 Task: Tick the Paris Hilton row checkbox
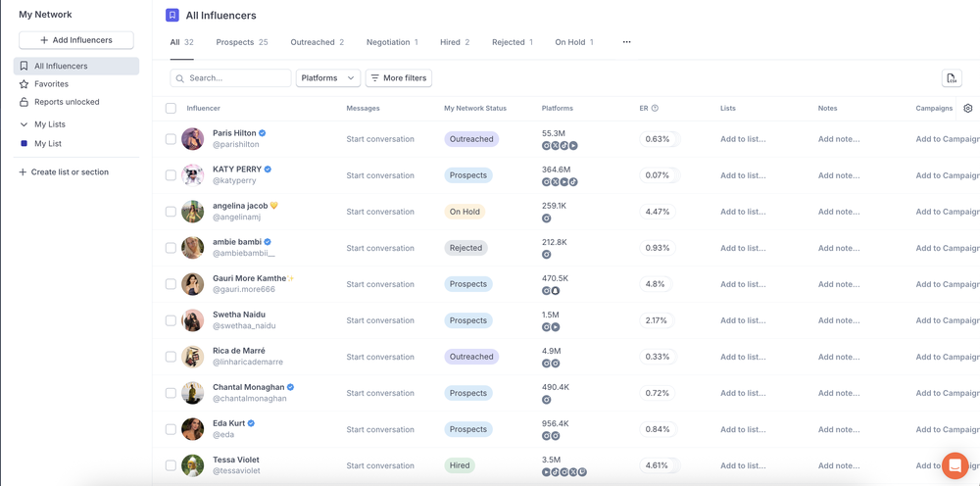pos(171,139)
